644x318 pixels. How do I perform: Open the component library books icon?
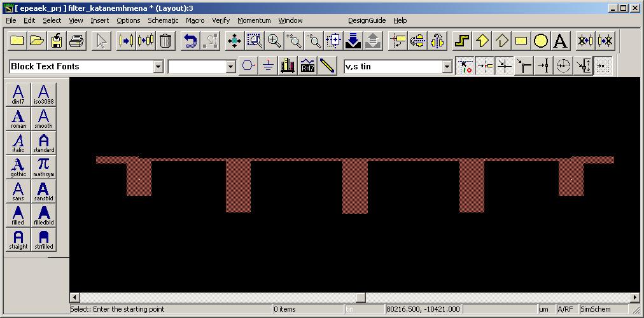click(288, 66)
